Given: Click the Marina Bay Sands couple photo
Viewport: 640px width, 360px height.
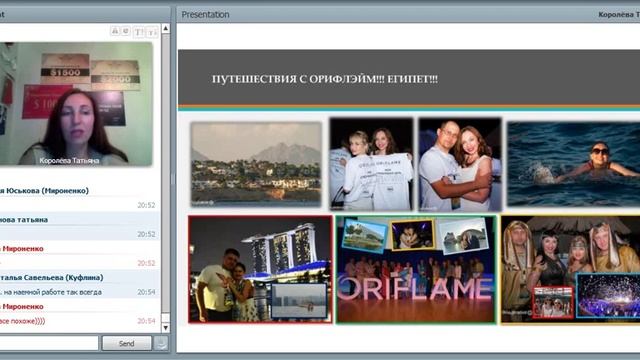Looking at the screenshot, I should click(260, 269).
